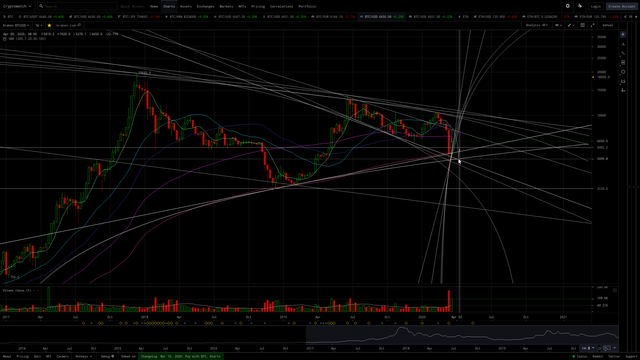Toggle the favorite star for this market
640x360 pixels.
coord(49,25)
